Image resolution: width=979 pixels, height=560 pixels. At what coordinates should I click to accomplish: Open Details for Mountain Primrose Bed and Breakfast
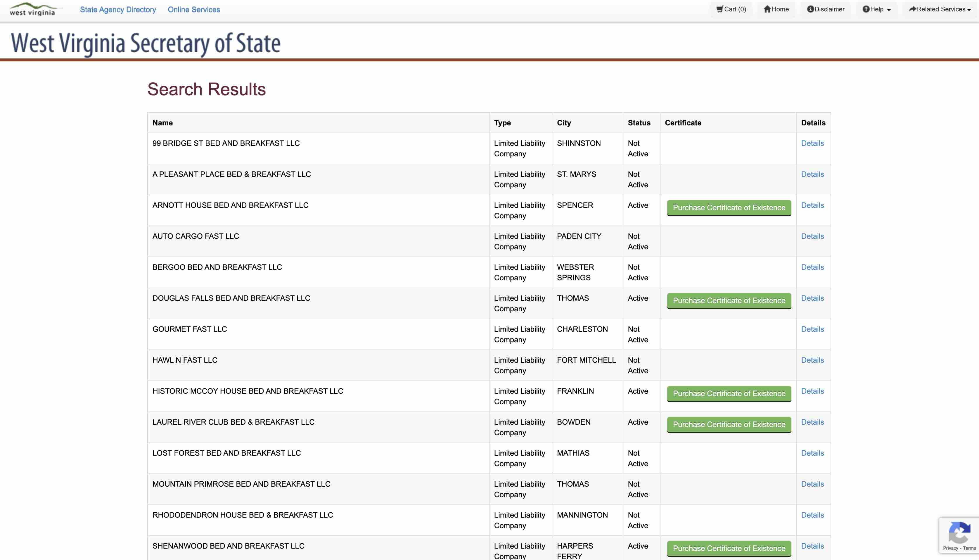[x=812, y=484]
